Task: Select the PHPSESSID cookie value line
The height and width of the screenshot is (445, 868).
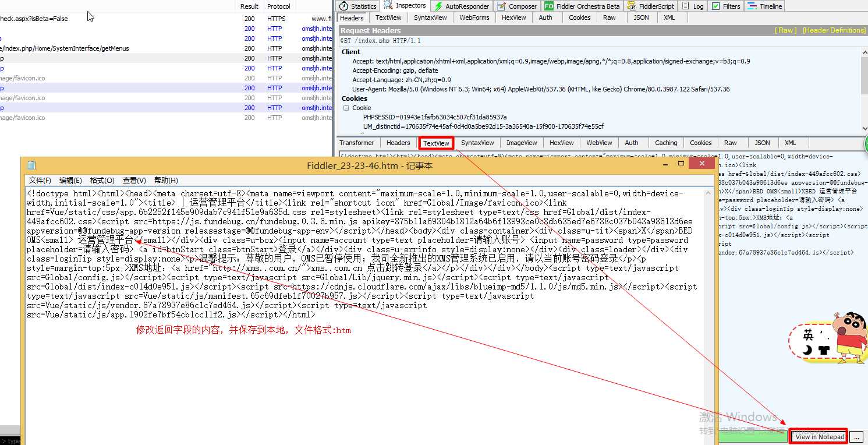Action: point(435,117)
